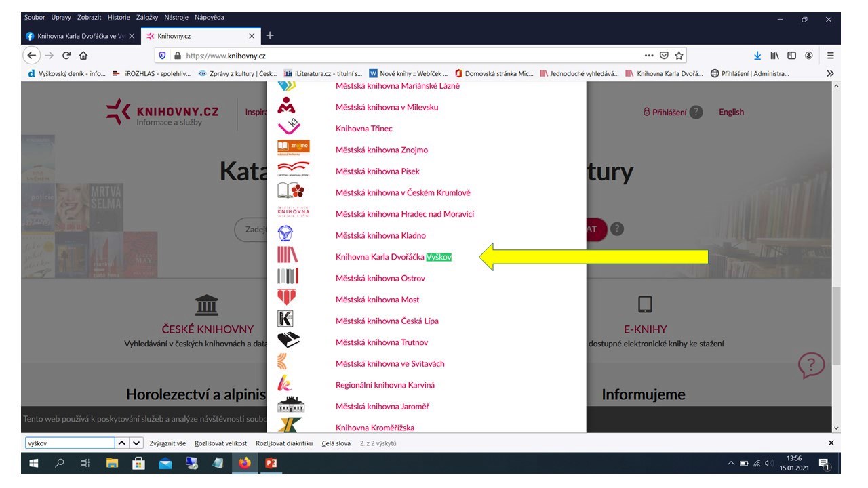Toggle the sidebar view icon

(791, 56)
